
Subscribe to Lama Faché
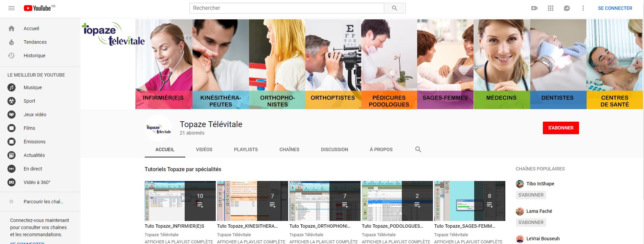531,222
